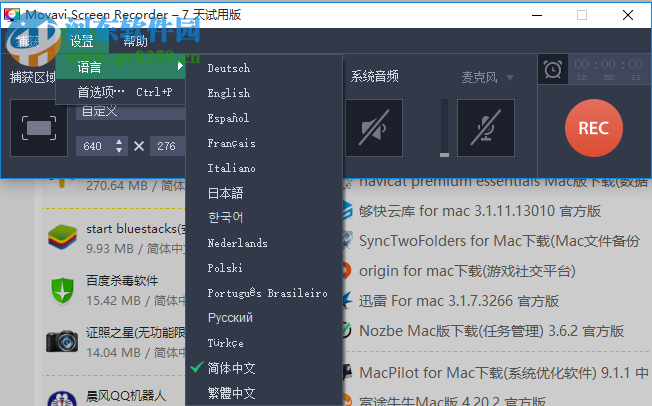This screenshot has height=406, width=652.
Task: Open 证照之星 link in background page
Action: tap(136, 333)
